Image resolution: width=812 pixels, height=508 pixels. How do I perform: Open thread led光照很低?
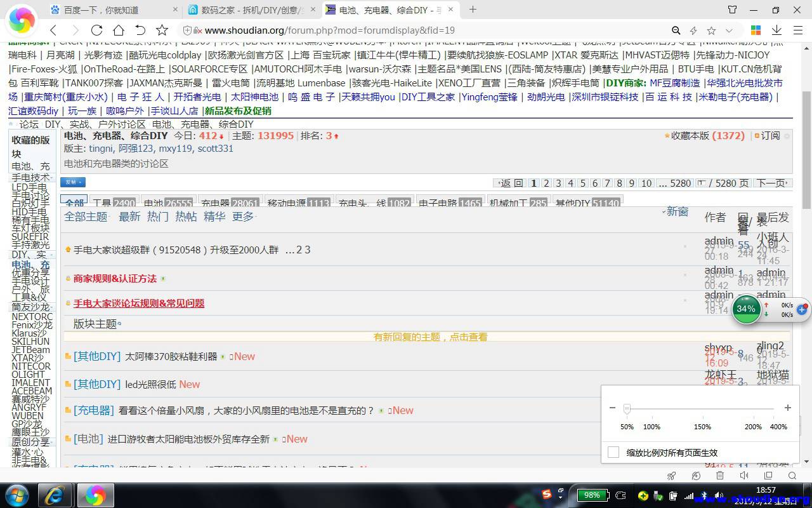click(x=150, y=384)
